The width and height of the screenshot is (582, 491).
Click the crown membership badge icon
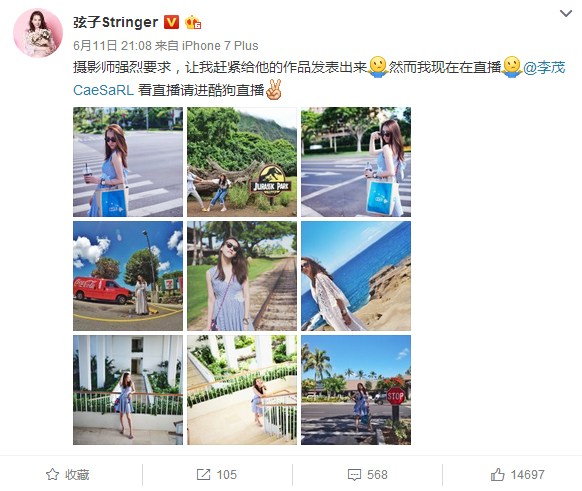pos(193,22)
